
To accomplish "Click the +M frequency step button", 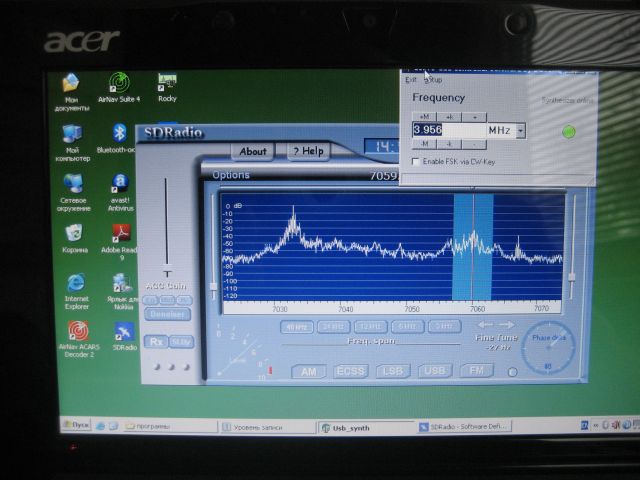I will click(x=424, y=117).
